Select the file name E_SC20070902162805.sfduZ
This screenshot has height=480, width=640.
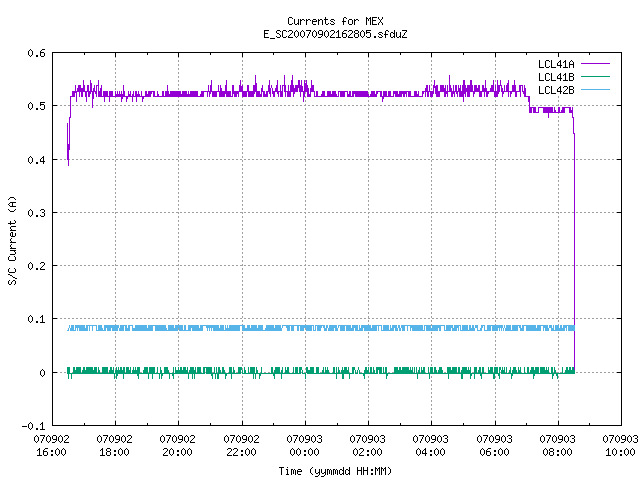coord(335,34)
